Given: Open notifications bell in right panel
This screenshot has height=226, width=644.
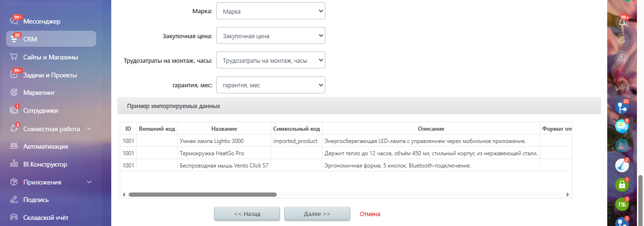Looking at the screenshot, I should pos(622,22).
